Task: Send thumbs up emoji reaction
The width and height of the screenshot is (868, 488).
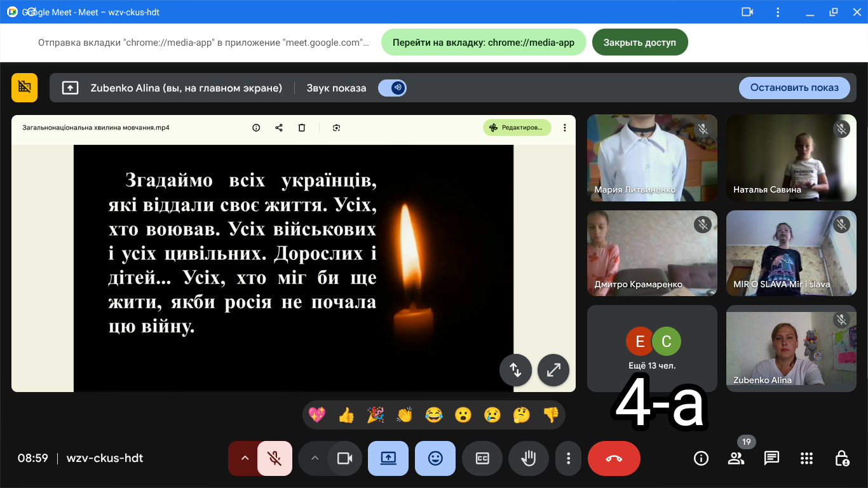Action: (x=346, y=415)
